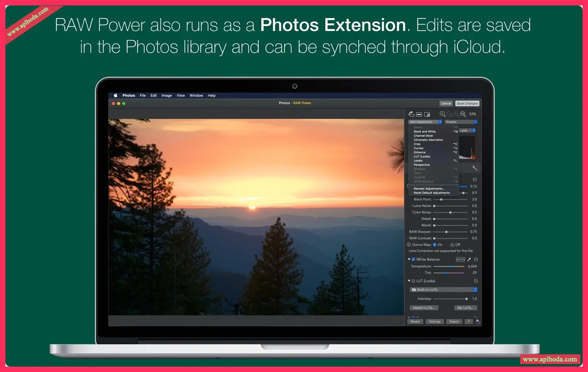Select Gamut Map On radio

click(434, 245)
